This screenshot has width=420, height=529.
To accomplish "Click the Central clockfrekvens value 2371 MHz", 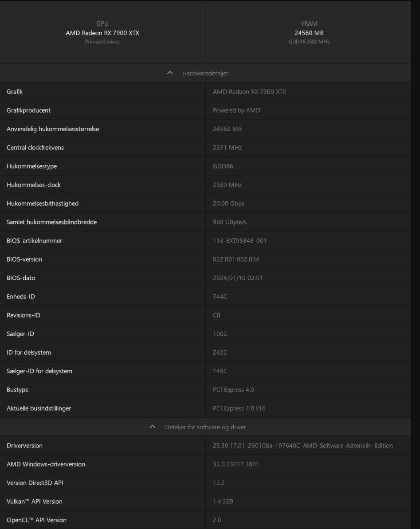I will [227, 148].
